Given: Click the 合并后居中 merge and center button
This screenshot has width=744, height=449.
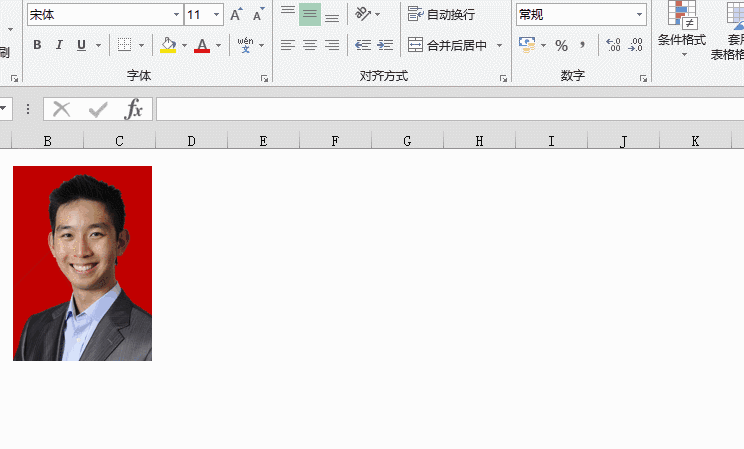Looking at the screenshot, I should click(x=448, y=45).
